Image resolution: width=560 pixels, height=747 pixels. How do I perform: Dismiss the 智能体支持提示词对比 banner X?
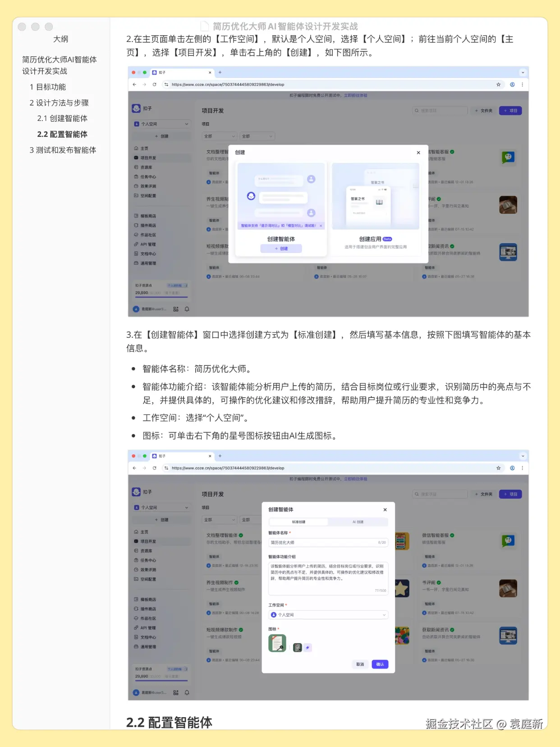pos(321,226)
